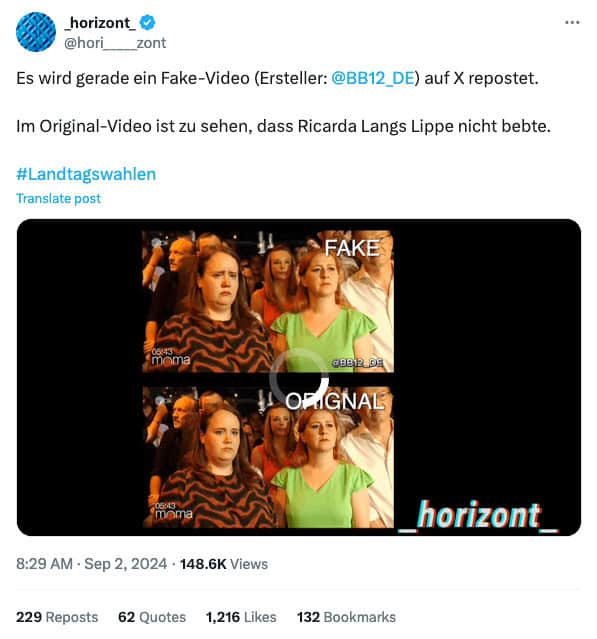Click the _horizont_ watermark logo in video
597x639 pixels.
(478, 516)
